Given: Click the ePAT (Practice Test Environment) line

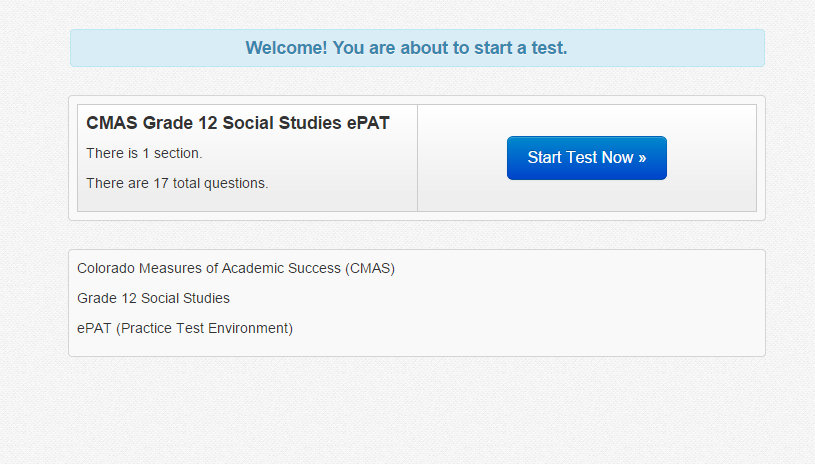Looking at the screenshot, I should pos(185,329).
